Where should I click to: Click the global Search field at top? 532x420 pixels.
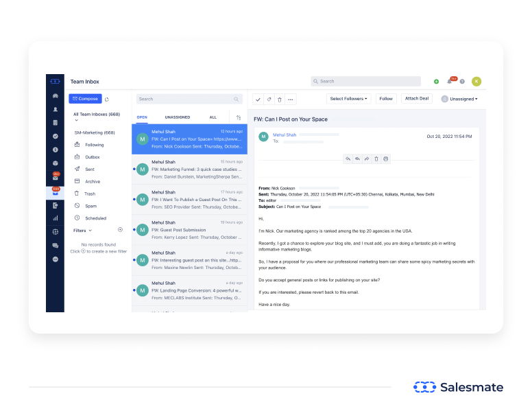pyautogui.click(x=366, y=82)
